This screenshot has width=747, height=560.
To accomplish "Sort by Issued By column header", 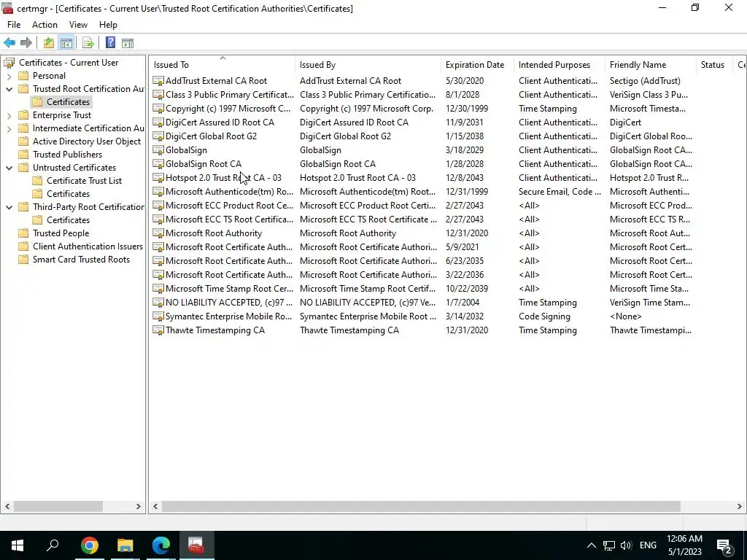I will pyautogui.click(x=368, y=65).
